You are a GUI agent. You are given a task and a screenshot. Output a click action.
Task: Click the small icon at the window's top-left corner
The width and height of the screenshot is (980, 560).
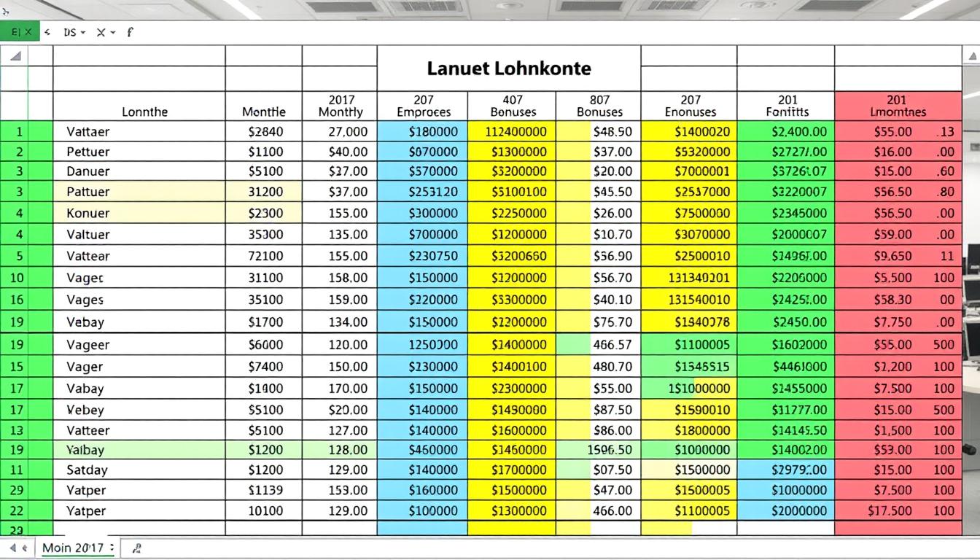coord(6,12)
